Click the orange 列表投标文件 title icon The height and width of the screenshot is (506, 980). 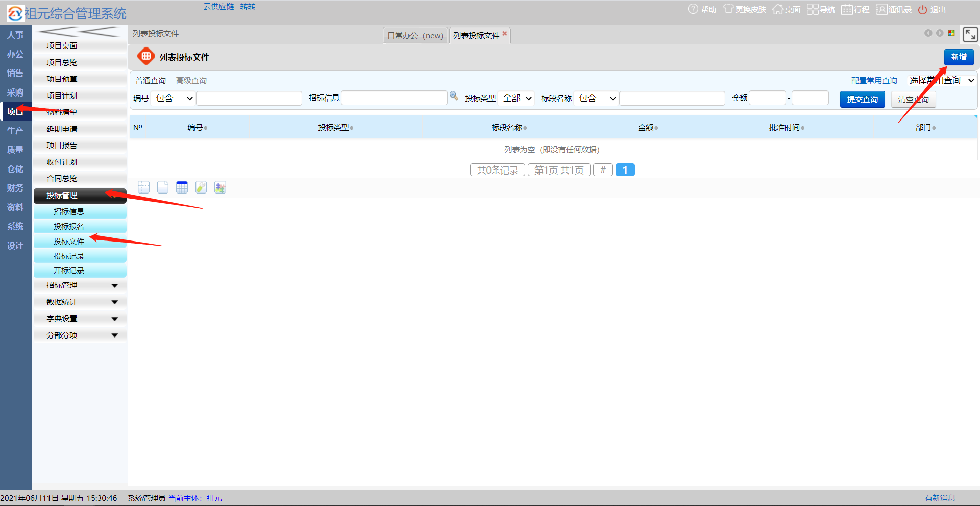(146, 57)
